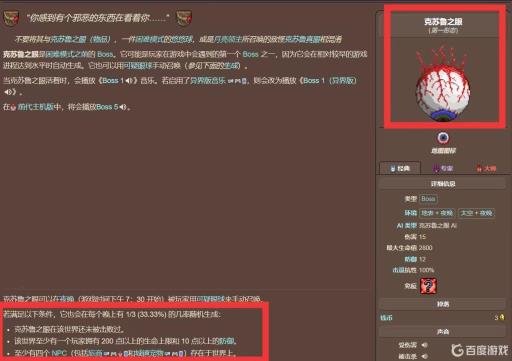
Task: Open the Eye of Cthulhu boss image
Action: [443, 83]
